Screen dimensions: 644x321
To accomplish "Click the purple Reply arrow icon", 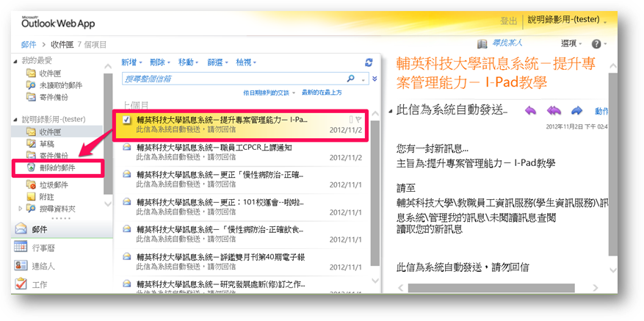I will [531, 111].
